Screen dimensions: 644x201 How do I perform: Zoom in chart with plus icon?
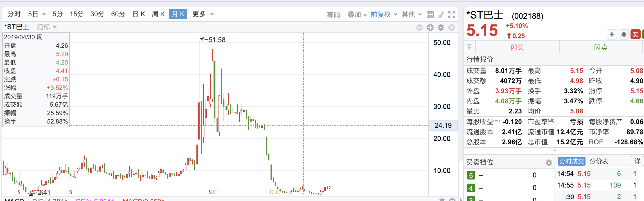430,28
